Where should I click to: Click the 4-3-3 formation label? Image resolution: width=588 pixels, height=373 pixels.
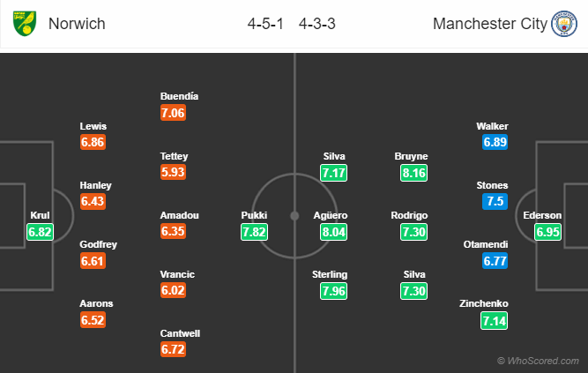pos(316,24)
